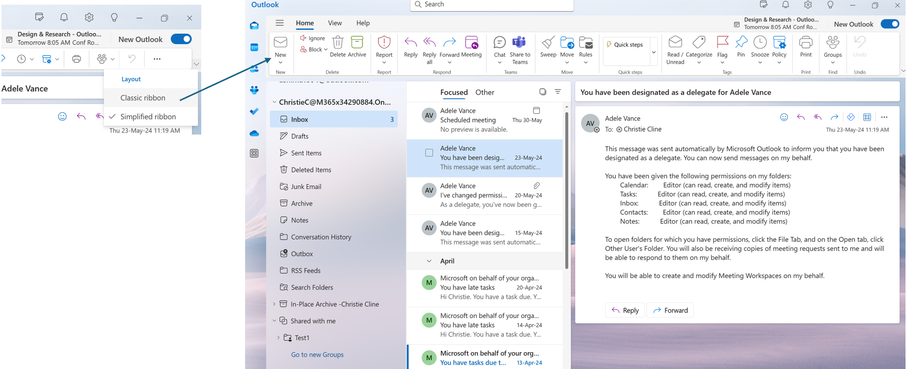Click the Tips lightbulb in main Outlook window
This screenshot has height=369, width=906.
click(x=830, y=5)
